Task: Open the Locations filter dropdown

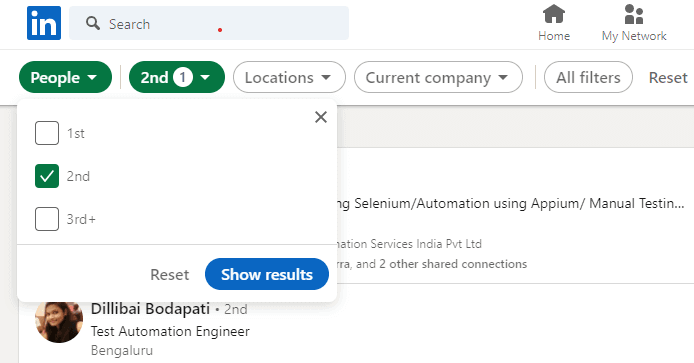Action: [x=289, y=77]
